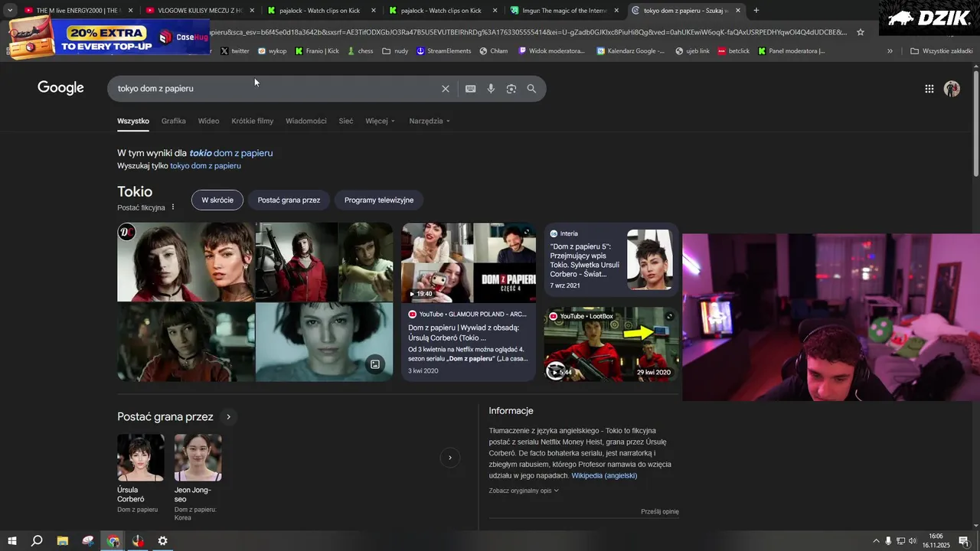Select the W skrócie chip
This screenshot has width=980, height=551.
pos(217,200)
